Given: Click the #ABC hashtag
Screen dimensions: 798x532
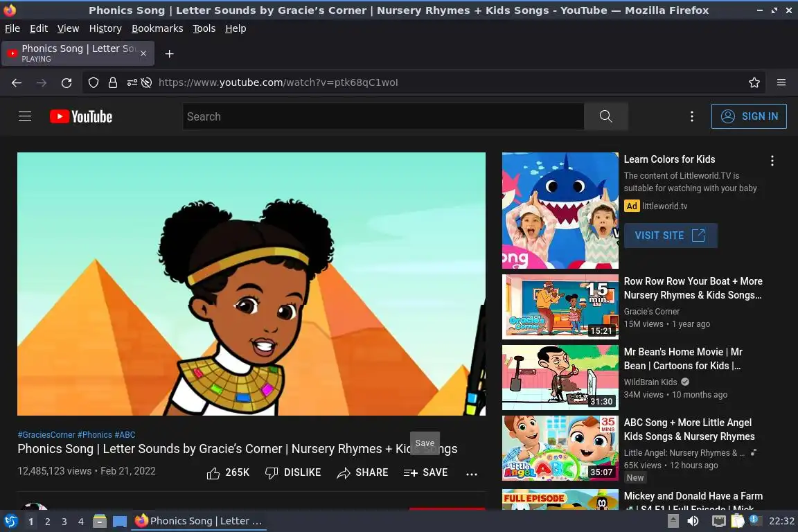Looking at the screenshot, I should coord(125,435).
